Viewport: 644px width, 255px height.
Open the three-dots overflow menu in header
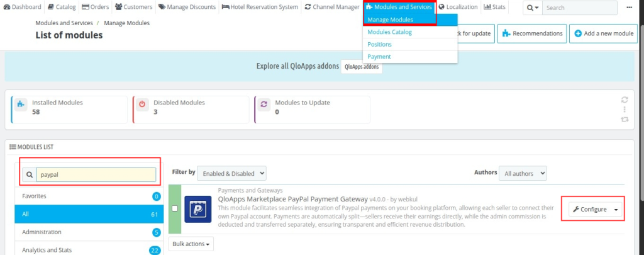click(630, 8)
